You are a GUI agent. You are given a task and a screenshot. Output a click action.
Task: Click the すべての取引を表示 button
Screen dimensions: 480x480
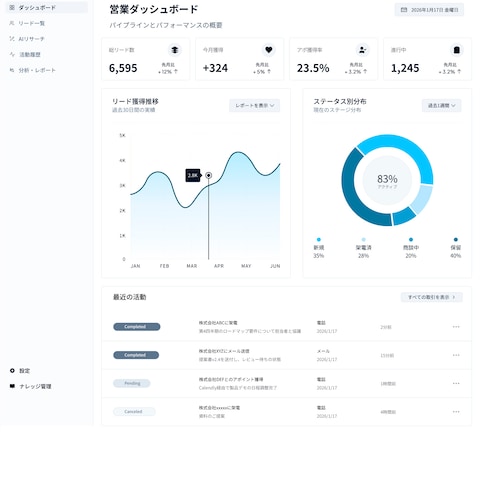click(x=432, y=297)
